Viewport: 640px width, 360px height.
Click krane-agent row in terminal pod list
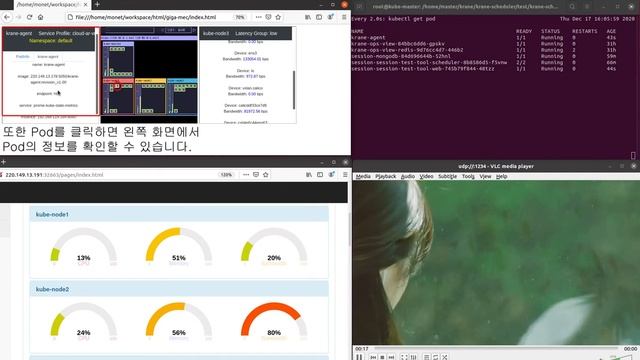tap(484, 38)
